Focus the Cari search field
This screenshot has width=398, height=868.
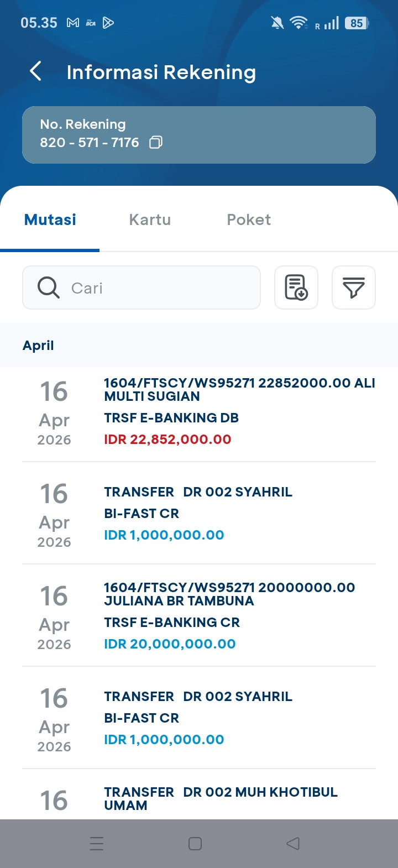pyautogui.click(x=142, y=287)
